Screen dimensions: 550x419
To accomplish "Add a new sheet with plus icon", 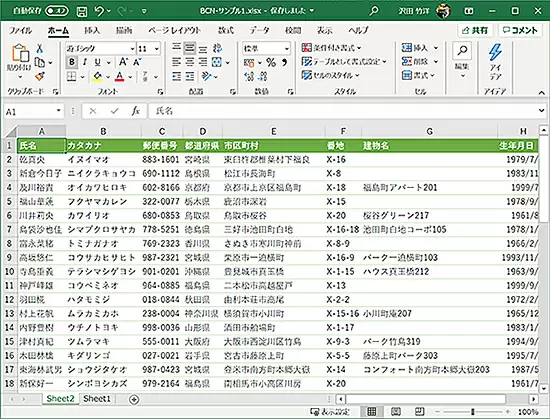I will [134, 399].
